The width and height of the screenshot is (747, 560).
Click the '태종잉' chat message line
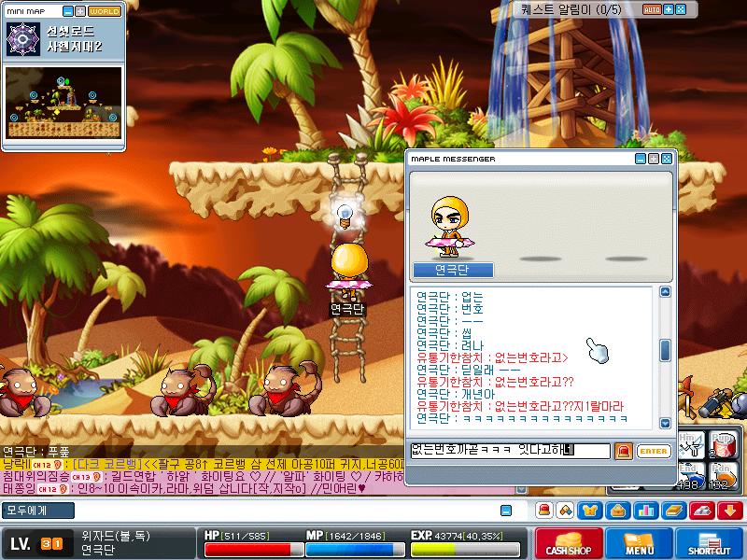coord(184,488)
